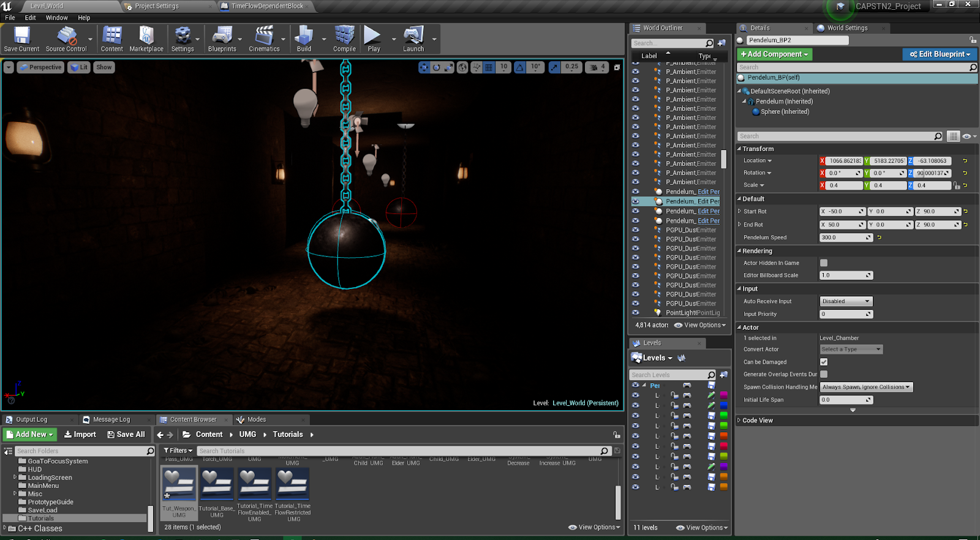Click the Add Component button
This screenshot has height=540, width=980.
pyautogui.click(x=774, y=54)
